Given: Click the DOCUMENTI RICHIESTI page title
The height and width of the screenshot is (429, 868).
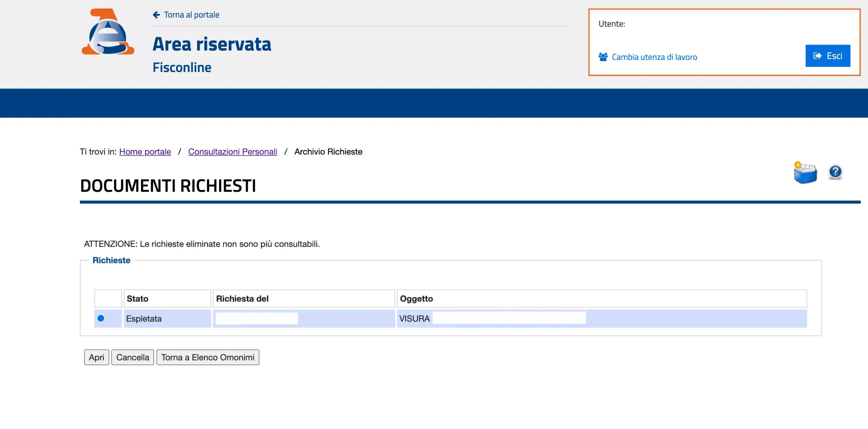Looking at the screenshot, I should tap(168, 185).
